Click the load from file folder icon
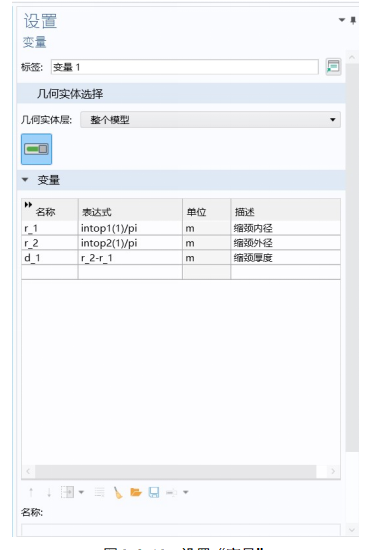371x550 pixels. pyautogui.click(x=136, y=492)
